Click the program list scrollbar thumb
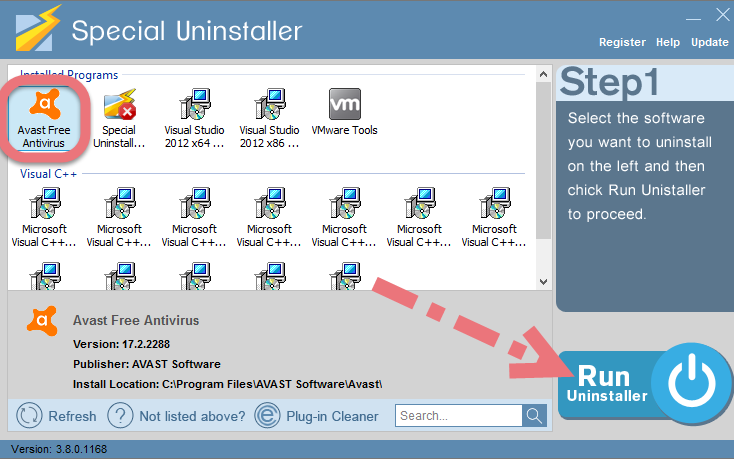The height and width of the screenshot is (459, 734). pyautogui.click(x=543, y=160)
